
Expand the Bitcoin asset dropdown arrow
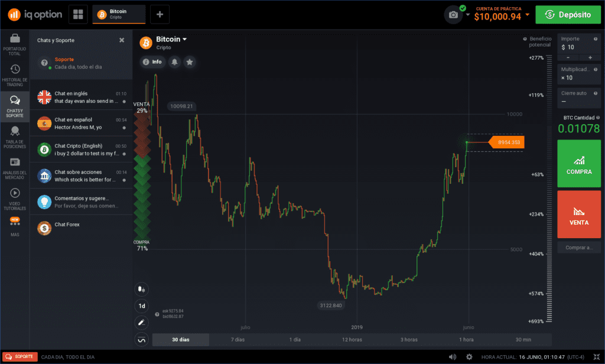(185, 40)
